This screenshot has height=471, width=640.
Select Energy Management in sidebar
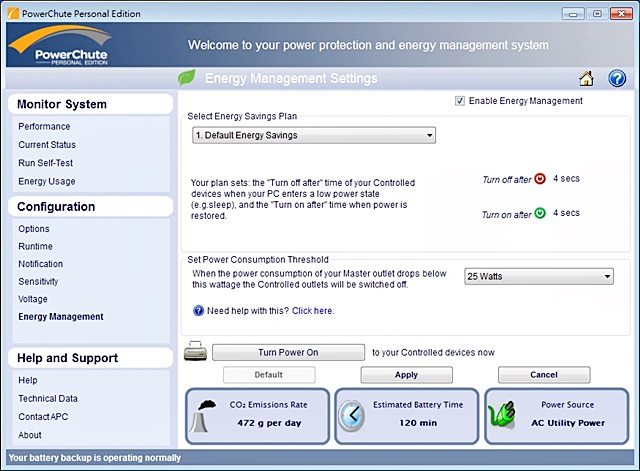[x=61, y=317]
